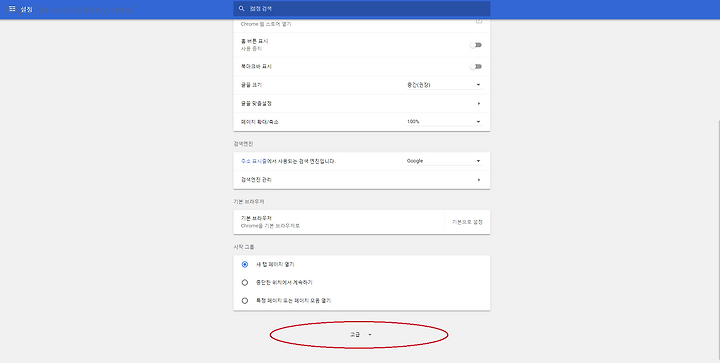720x363 pixels.
Task: Click the 설정 title text
Action: pos(26,9)
